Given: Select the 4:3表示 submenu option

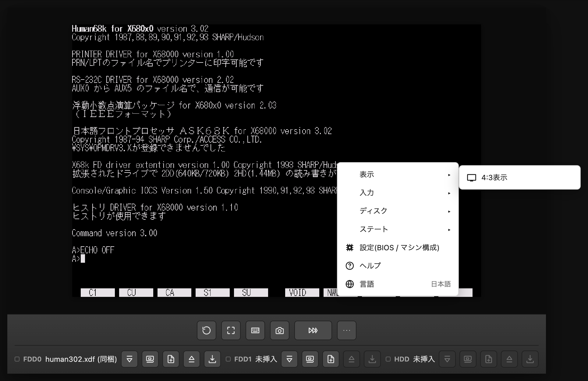Looking at the screenshot, I should (x=520, y=178).
